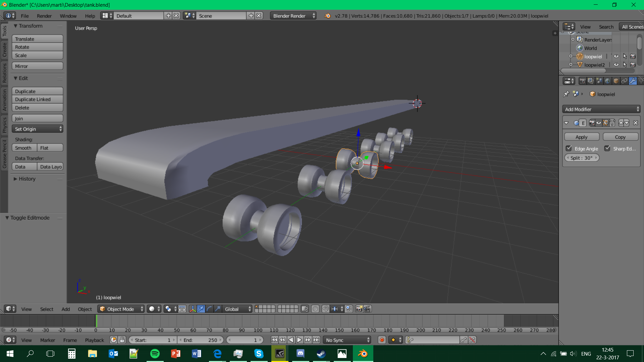Open the Object Mode dropdown

(x=121, y=309)
